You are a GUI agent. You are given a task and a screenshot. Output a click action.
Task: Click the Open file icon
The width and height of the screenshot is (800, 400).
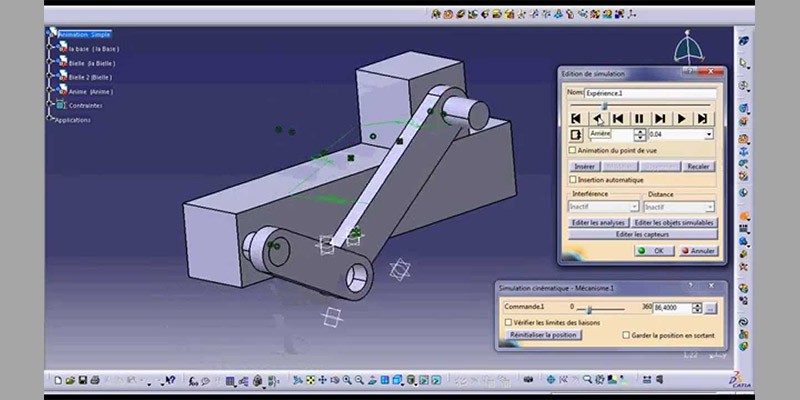point(70,381)
